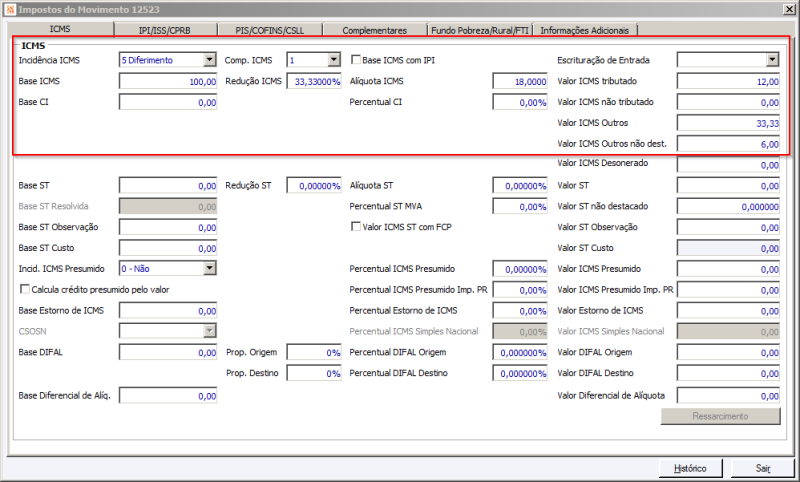Click the Base ST Custo field
Screen dimensions: 800x482
pos(168,248)
